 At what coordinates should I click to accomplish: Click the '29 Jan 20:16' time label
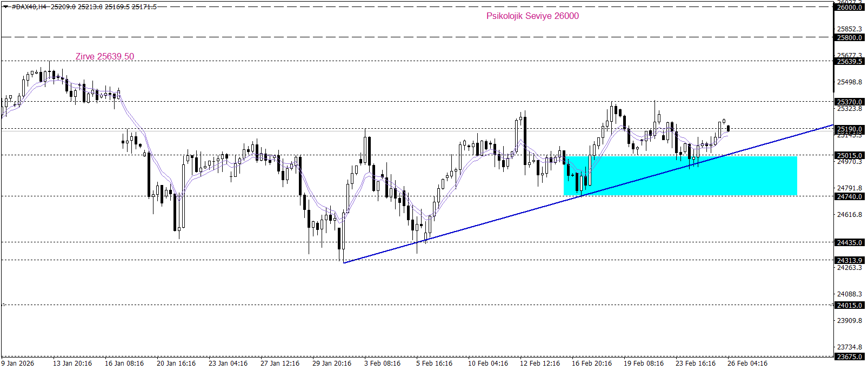(332, 364)
